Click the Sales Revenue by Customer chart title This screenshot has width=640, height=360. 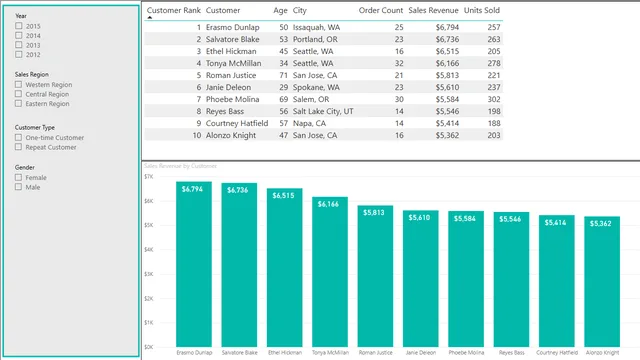click(180, 166)
